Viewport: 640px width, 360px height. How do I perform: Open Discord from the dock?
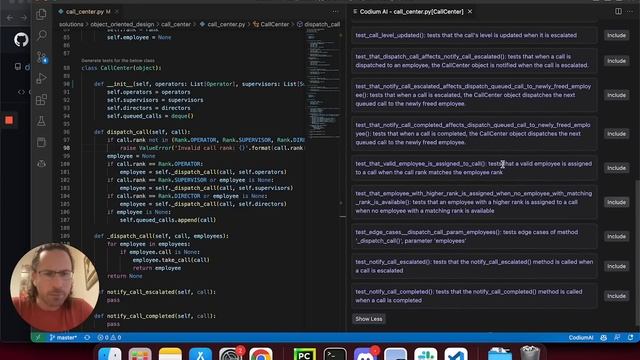coord(365,354)
